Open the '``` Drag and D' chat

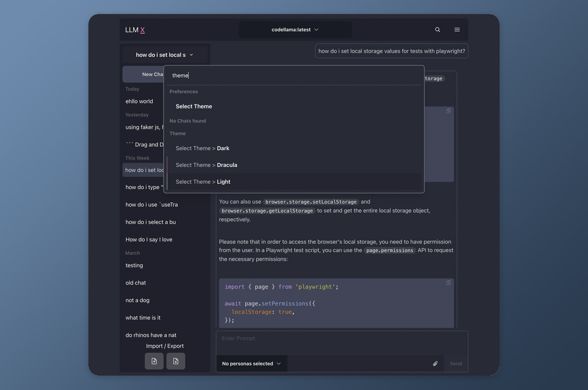143,145
